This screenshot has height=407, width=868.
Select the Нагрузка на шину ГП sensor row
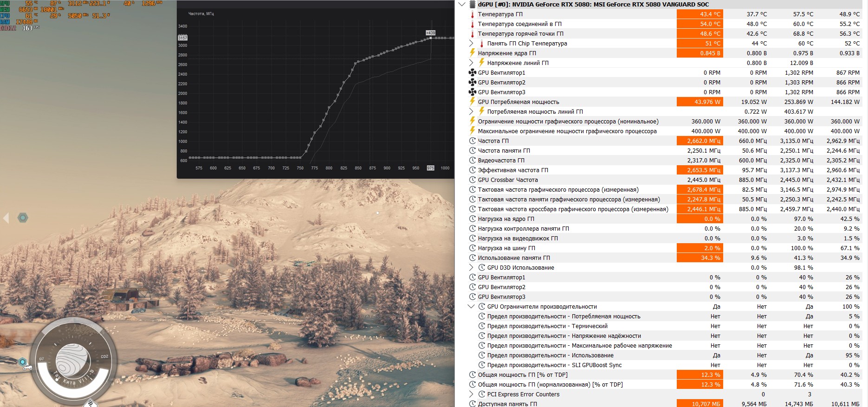pyautogui.click(x=665, y=248)
